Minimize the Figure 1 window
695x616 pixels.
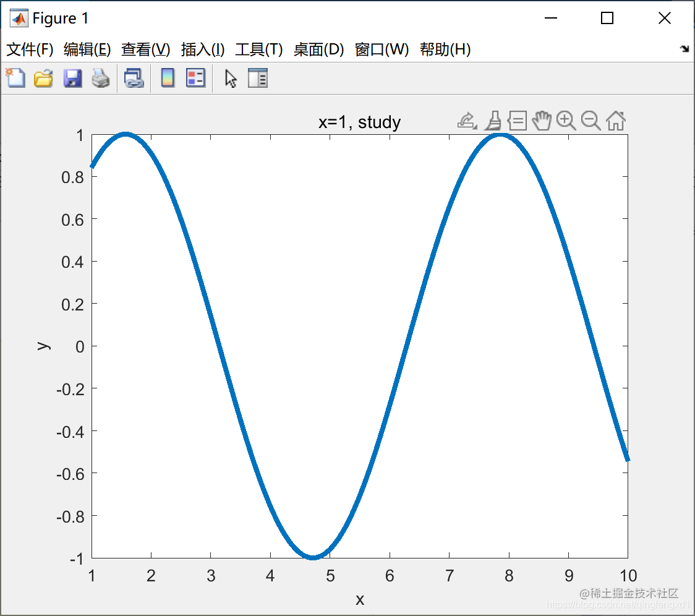(x=550, y=18)
